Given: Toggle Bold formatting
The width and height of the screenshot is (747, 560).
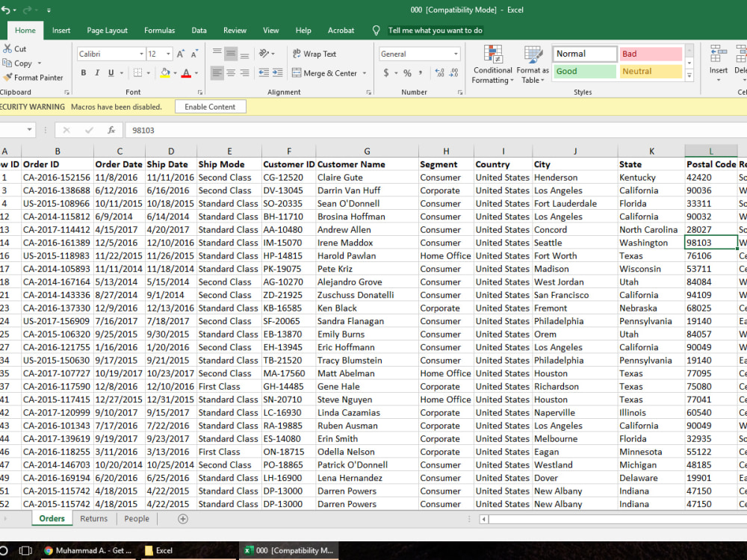Looking at the screenshot, I should pos(84,73).
